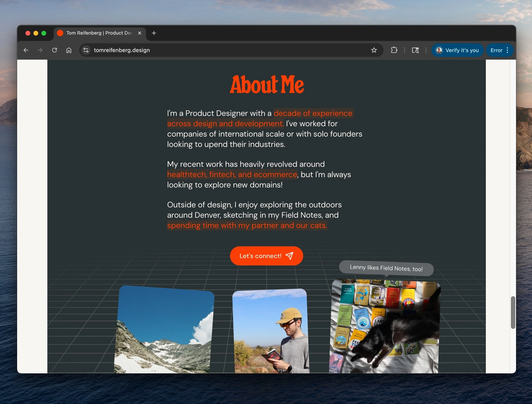The height and width of the screenshot is (404, 532).
Task: Open the Chrome three-dot menu
Action: coord(507,50)
